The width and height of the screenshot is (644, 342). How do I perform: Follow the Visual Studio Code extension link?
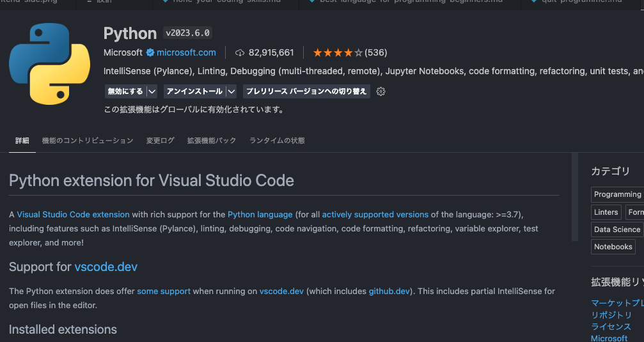point(73,214)
